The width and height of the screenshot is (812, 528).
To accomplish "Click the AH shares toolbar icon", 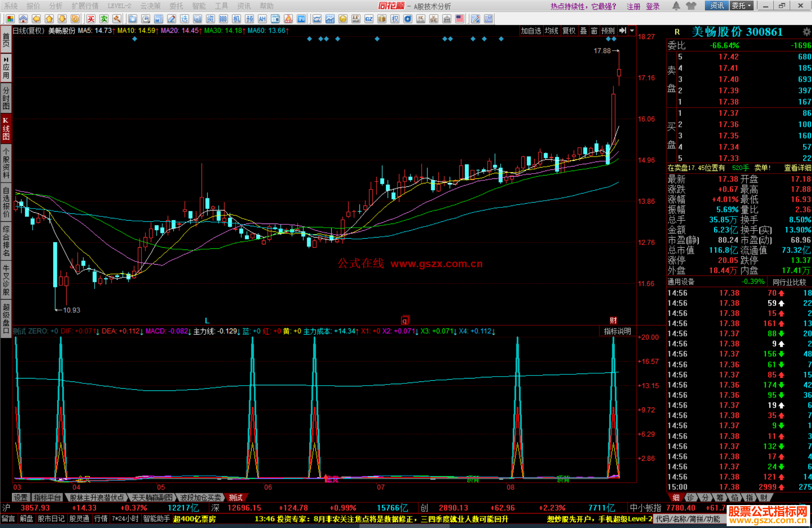I will click(262, 19).
